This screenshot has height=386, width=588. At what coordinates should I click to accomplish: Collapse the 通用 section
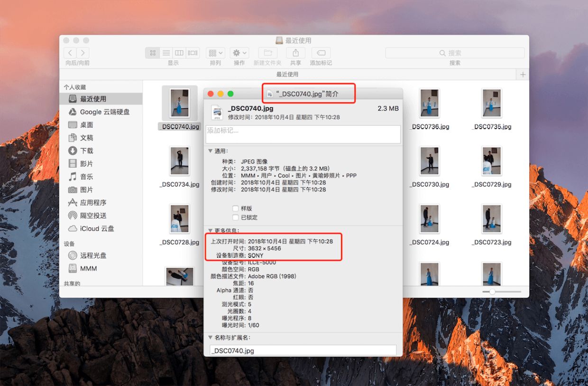coord(211,151)
